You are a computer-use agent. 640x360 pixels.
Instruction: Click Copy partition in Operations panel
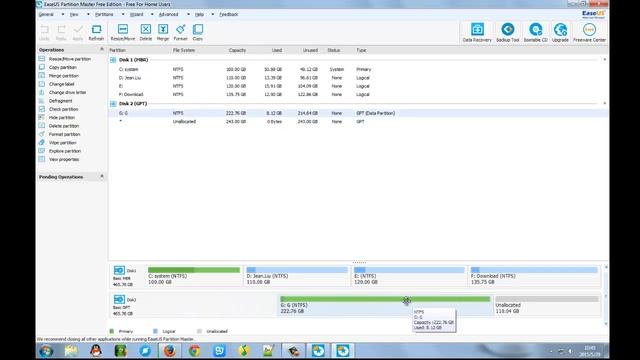pyautogui.click(x=62, y=67)
